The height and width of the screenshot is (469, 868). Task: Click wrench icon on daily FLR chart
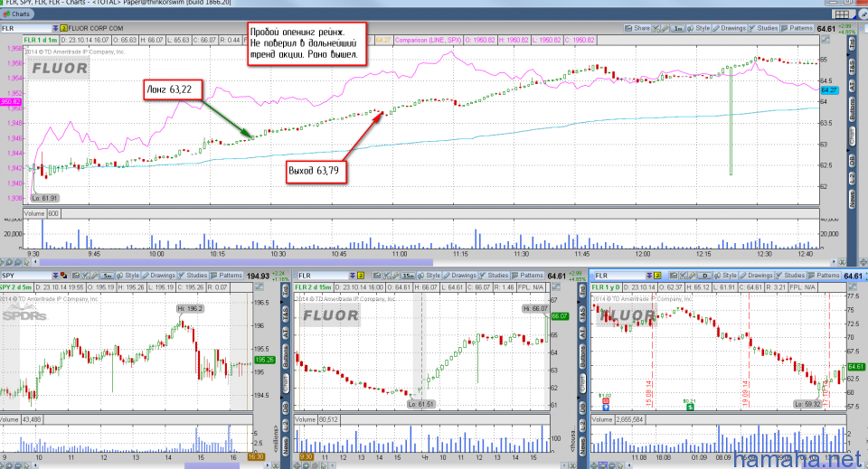pos(692,276)
